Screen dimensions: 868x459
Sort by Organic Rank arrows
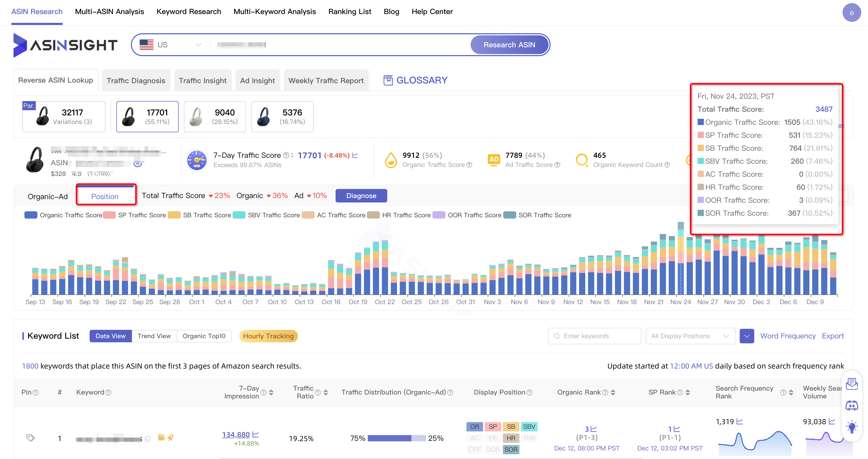(x=613, y=392)
